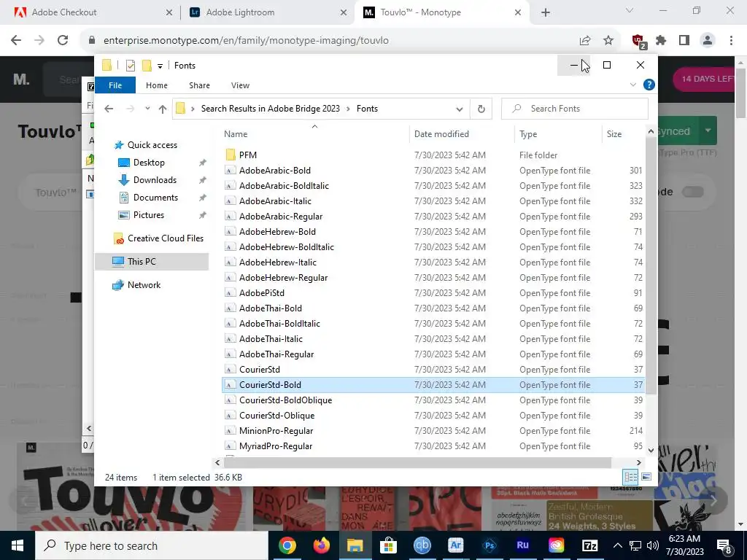Click the Explorer Help question mark icon
This screenshot has height=560, width=747.
[x=649, y=85]
